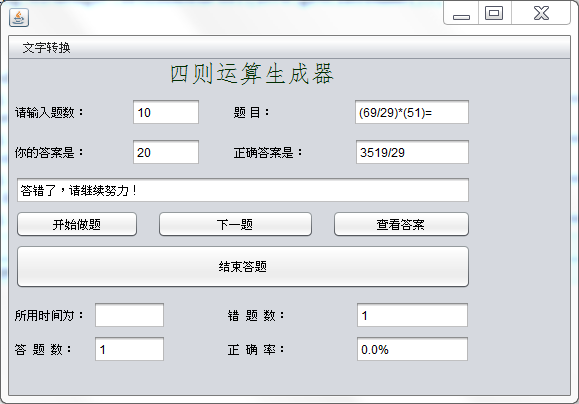Click the 答 题 数： label
Screen dimensions: 579x404
(x=43, y=349)
